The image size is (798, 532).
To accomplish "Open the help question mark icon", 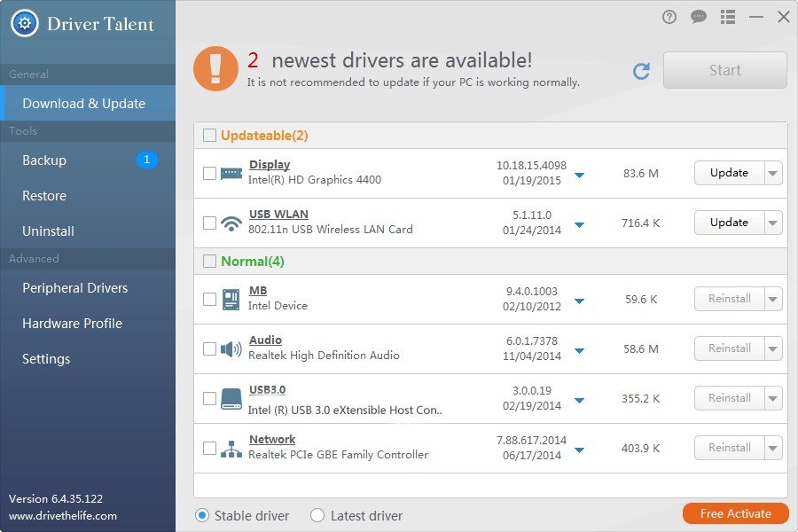I will (x=669, y=18).
